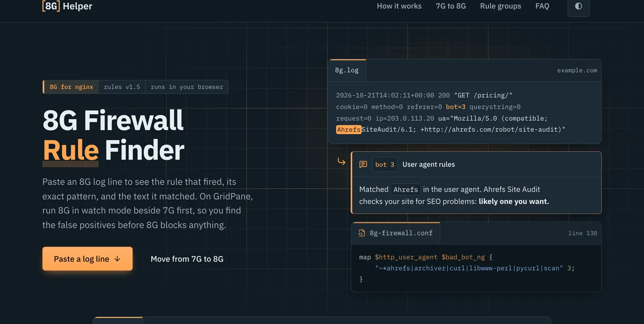Screen dimensions: 644x324
Task: Click the $bad_bot_ng variable in config
Action: click(x=463, y=257)
